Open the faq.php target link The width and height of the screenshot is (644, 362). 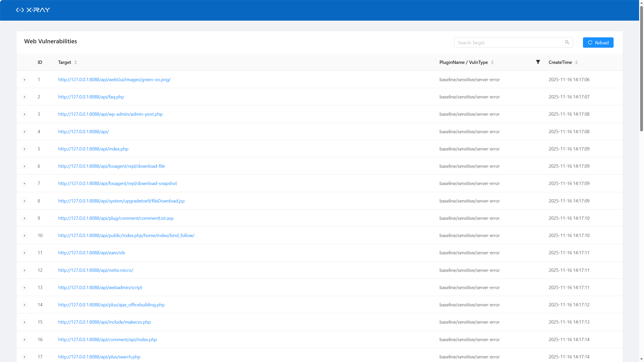pyautogui.click(x=91, y=97)
